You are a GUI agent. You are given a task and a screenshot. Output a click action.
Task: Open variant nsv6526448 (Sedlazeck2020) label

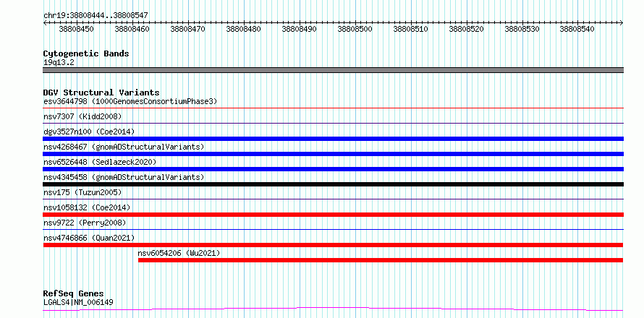(100, 162)
